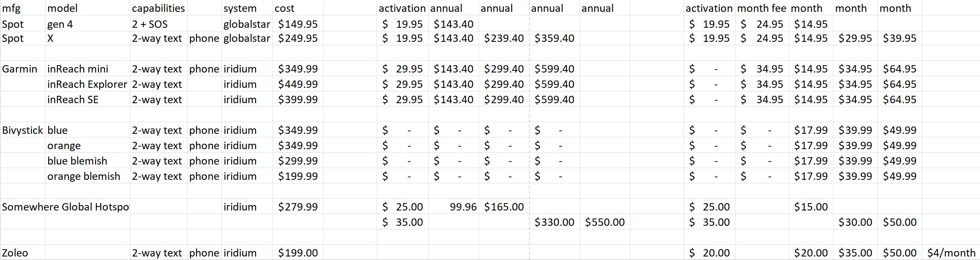
Task: Select the "inReach Explorer" model cell
Action: [x=87, y=84]
